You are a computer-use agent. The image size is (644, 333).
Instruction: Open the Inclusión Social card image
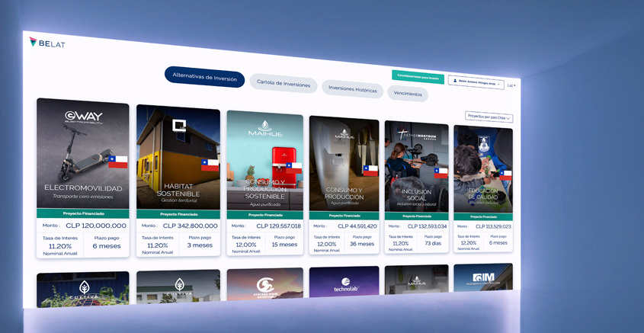[416, 167]
